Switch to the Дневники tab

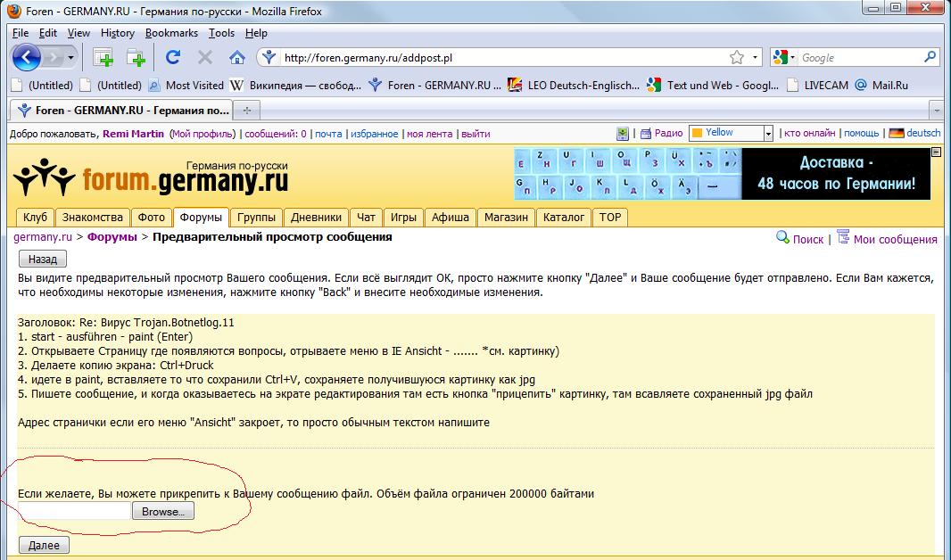coord(316,217)
